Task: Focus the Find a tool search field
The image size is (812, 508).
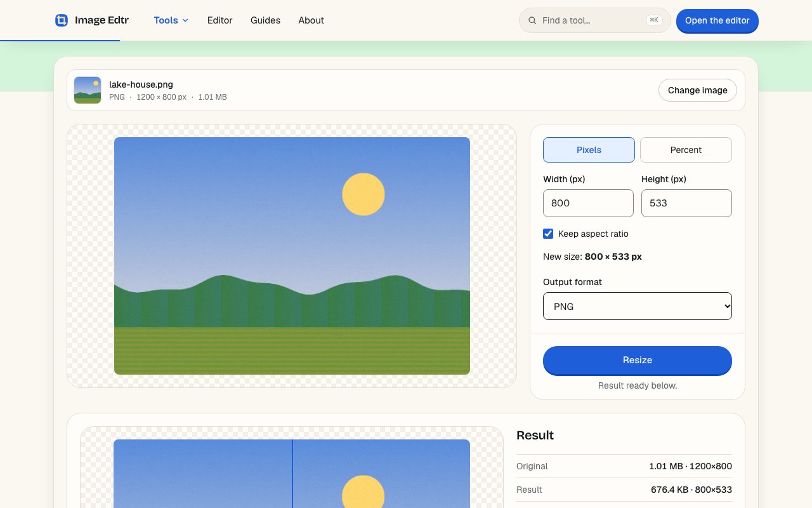Action: pyautogui.click(x=594, y=20)
